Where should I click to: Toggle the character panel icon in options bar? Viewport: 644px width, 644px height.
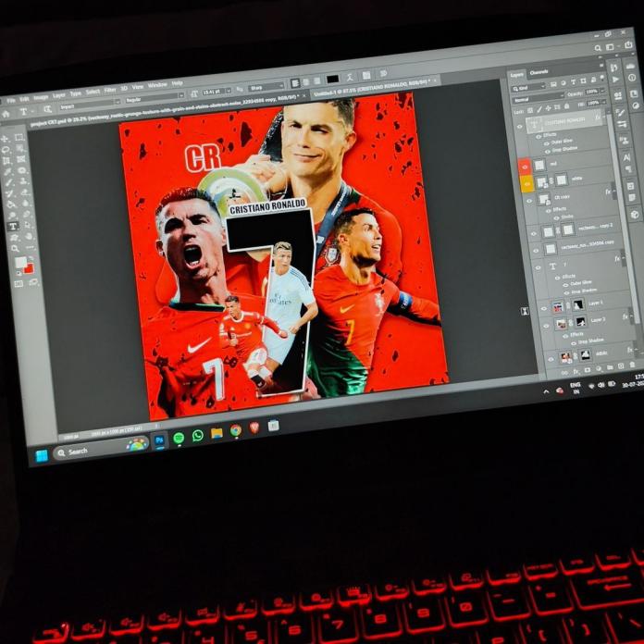[366, 75]
